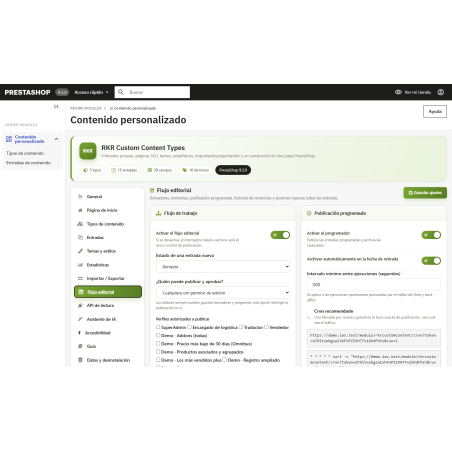Click the Flujo de trabajo hierarchy icon
This screenshot has height=452, width=452.
point(159,213)
